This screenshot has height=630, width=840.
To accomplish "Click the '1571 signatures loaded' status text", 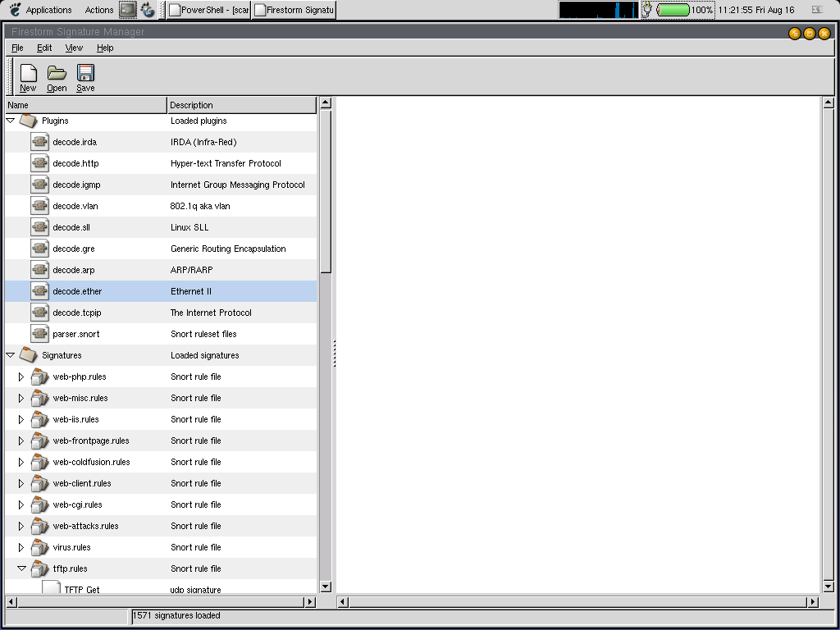I will coord(176,615).
